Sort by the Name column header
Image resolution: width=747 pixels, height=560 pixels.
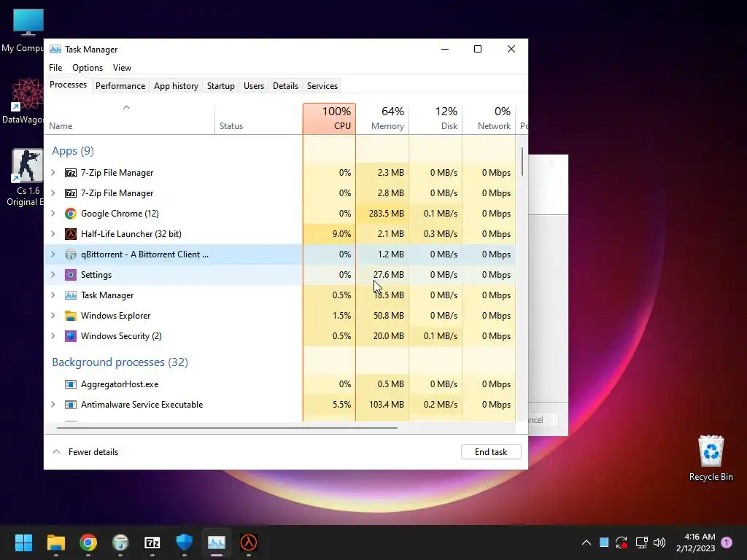pos(129,119)
